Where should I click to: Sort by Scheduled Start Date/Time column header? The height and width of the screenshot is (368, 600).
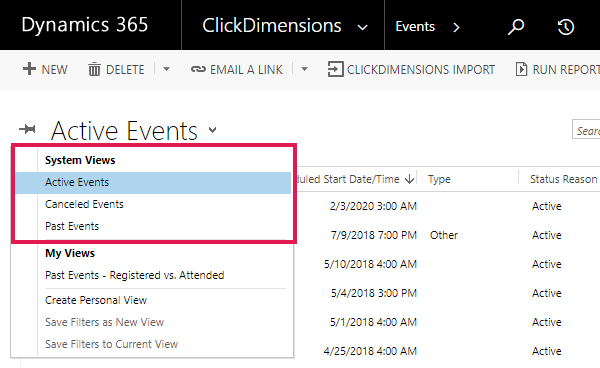[x=347, y=179]
